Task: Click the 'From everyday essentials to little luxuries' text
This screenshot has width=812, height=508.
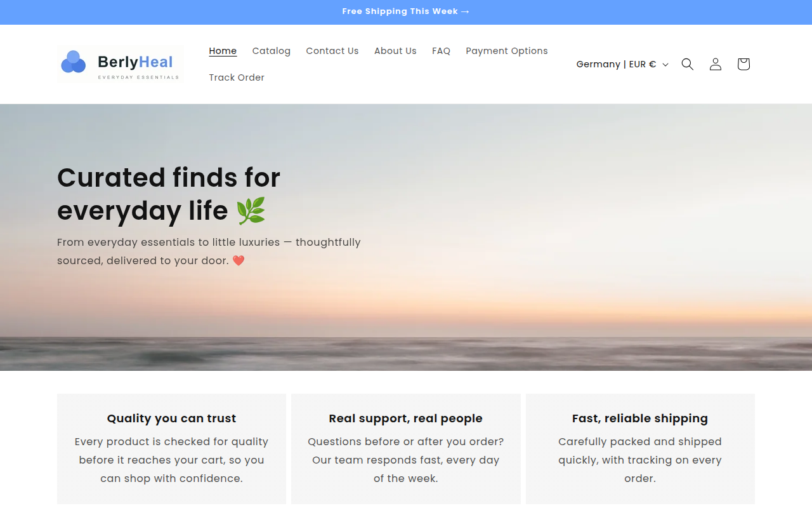Action: pyautogui.click(x=209, y=251)
